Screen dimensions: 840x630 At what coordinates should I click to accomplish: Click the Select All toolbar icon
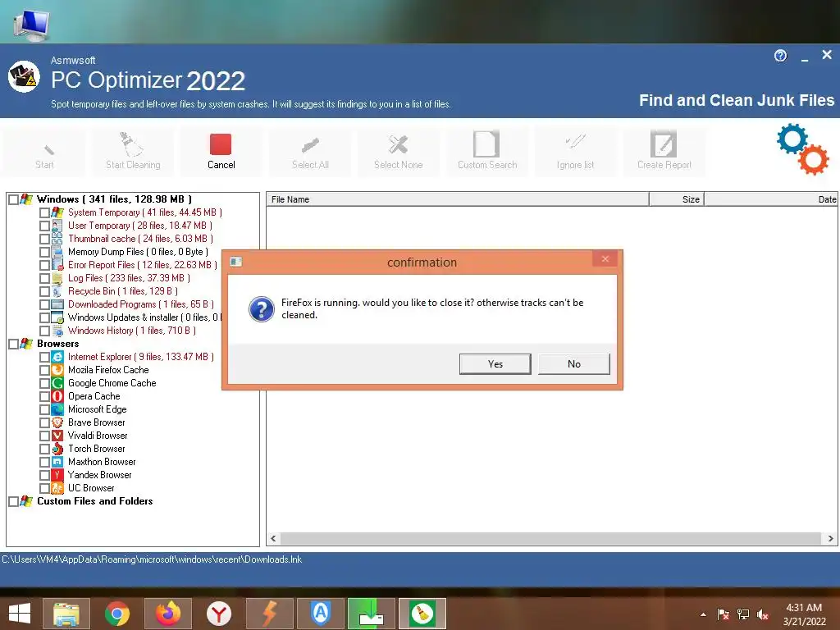point(310,144)
